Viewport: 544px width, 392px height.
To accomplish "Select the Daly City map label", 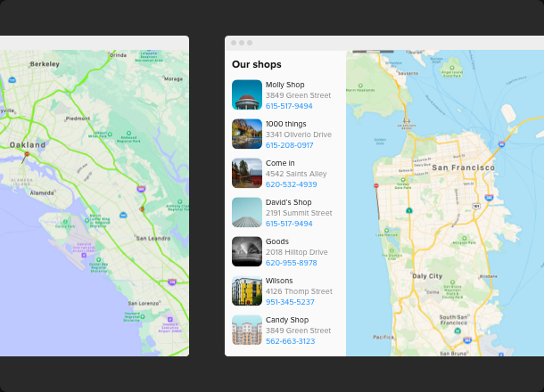I will click(427, 276).
